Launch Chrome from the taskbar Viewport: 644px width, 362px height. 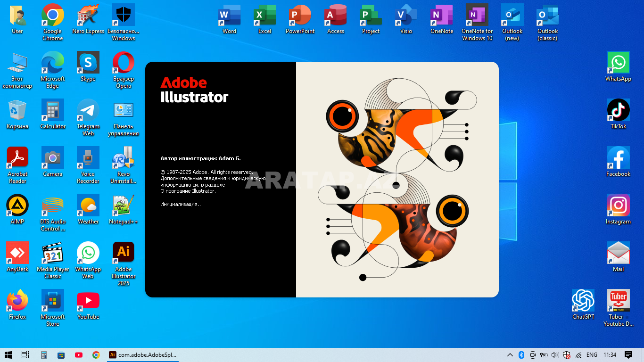pyautogui.click(x=96, y=355)
